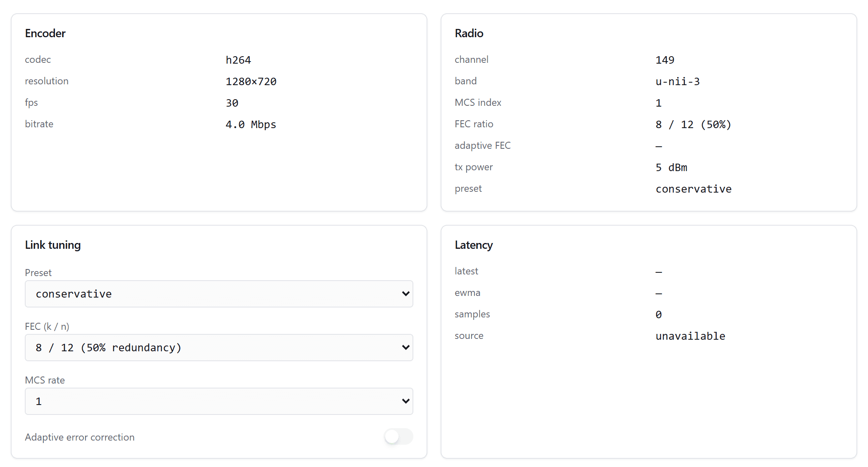Open the Preset dropdown showing conservative

coord(219,294)
